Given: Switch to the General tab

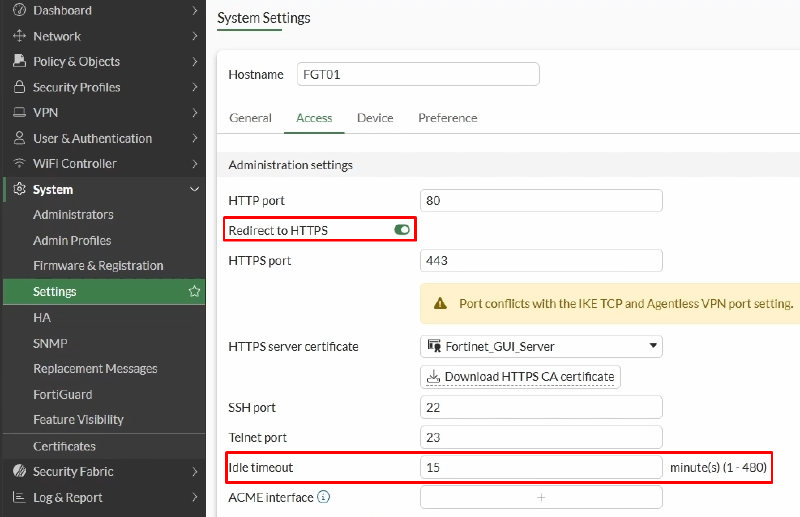Looking at the screenshot, I should 251,118.
